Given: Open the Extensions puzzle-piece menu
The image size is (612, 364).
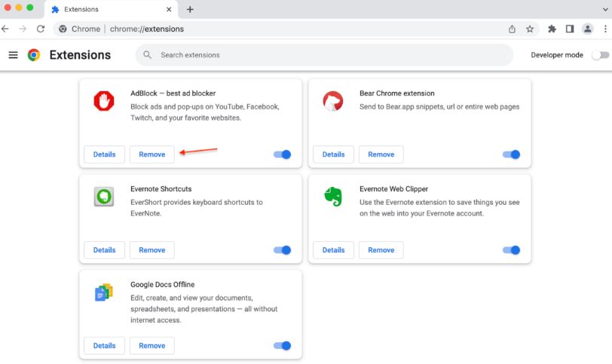Looking at the screenshot, I should pos(552,29).
